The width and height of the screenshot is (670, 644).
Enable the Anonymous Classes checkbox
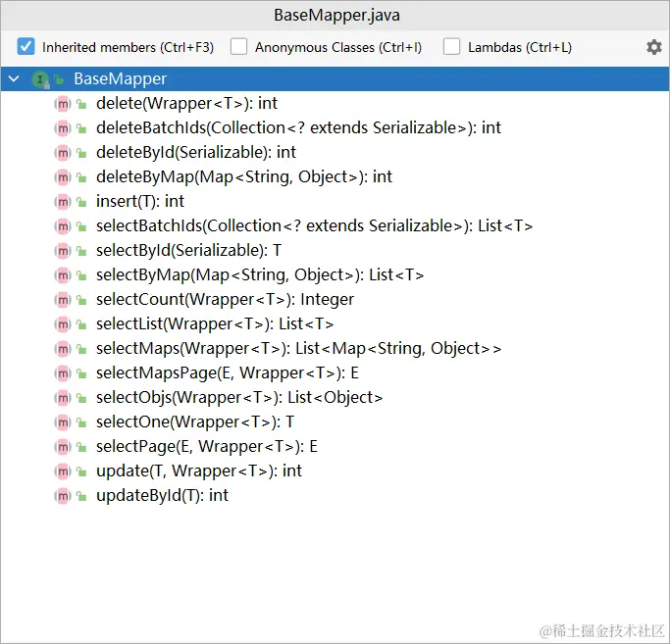tap(238, 46)
